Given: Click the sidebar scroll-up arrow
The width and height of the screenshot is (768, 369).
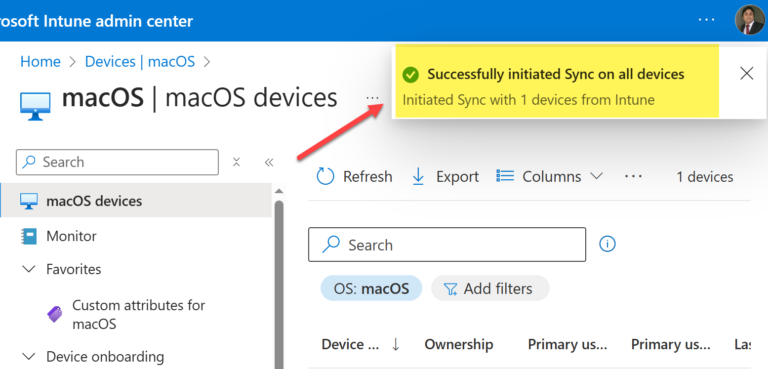Looking at the screenshot, I should (x=279, y=191).
